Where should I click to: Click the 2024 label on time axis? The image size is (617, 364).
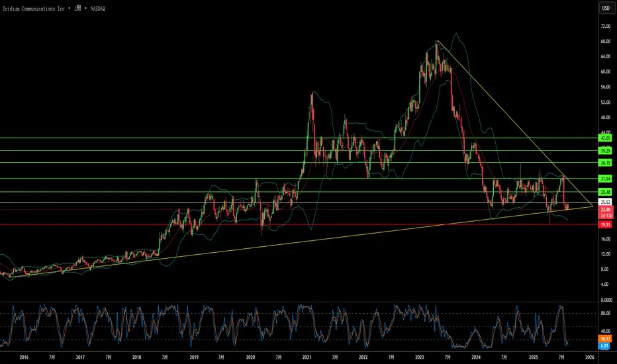click(476, 357)
